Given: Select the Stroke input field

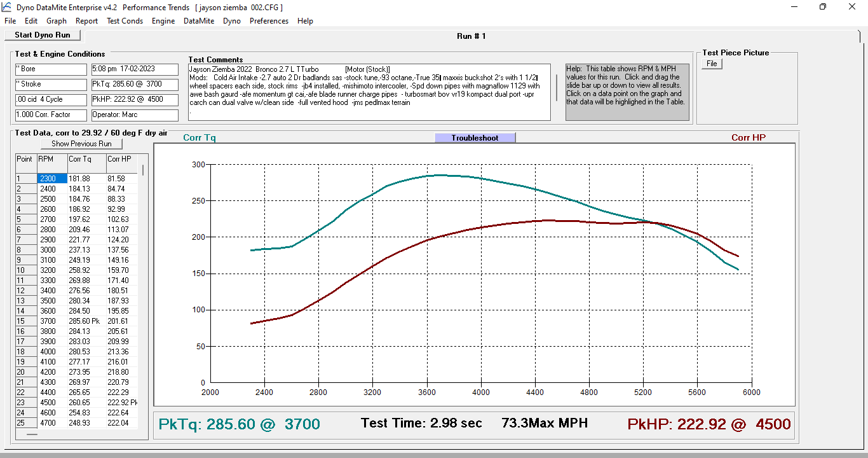Looking at the screenshot, I should tap(51, 84).
